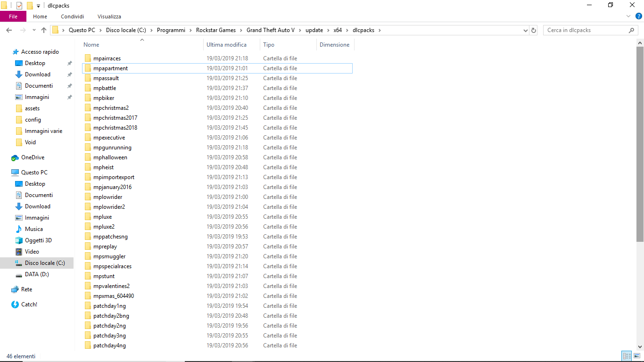Click the update breadcrumb segment
Screen dimensions: 644x362
point(314,30)
